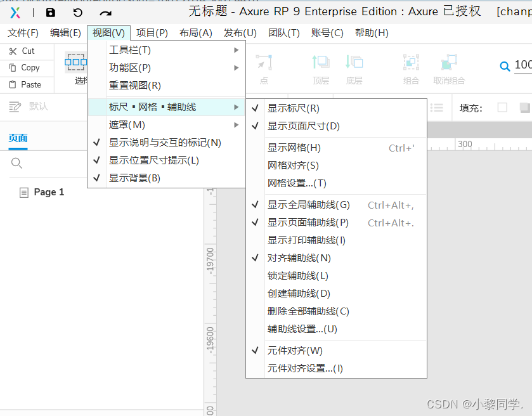Send to back using the 底层 icon
This screenshot has height=416, width=532.
tap(354, 62)
